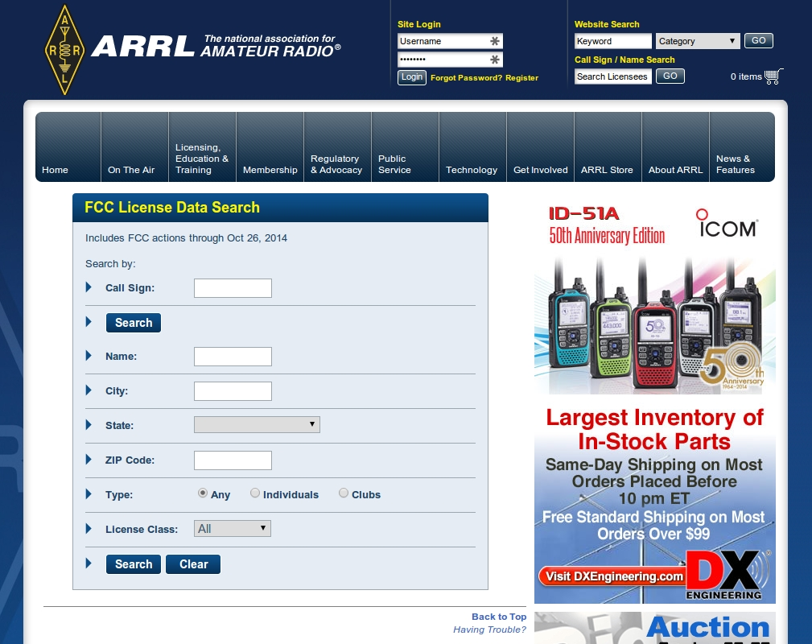Open the Membership menu
This screenshot has height=644, width=812.
click(x=270, y=147)
